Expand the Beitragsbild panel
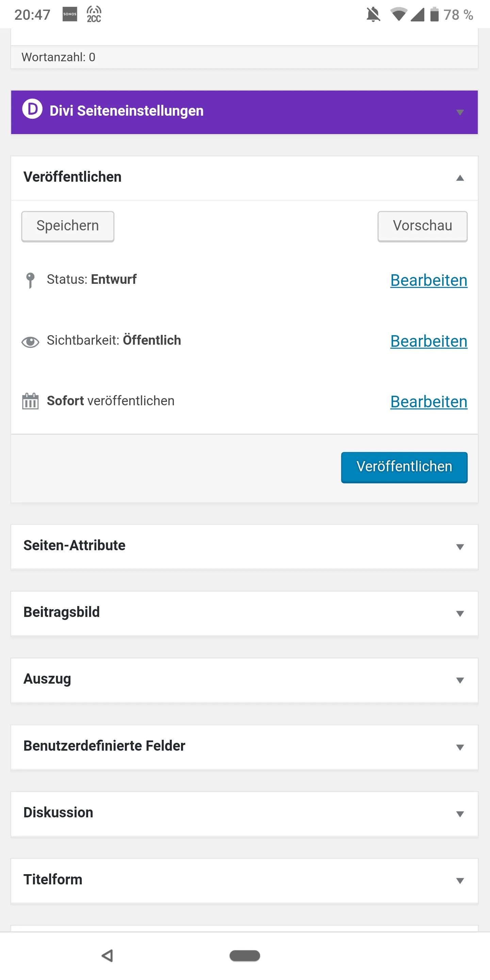The height and width of the screenshot is (980, 490). [244, 613]
